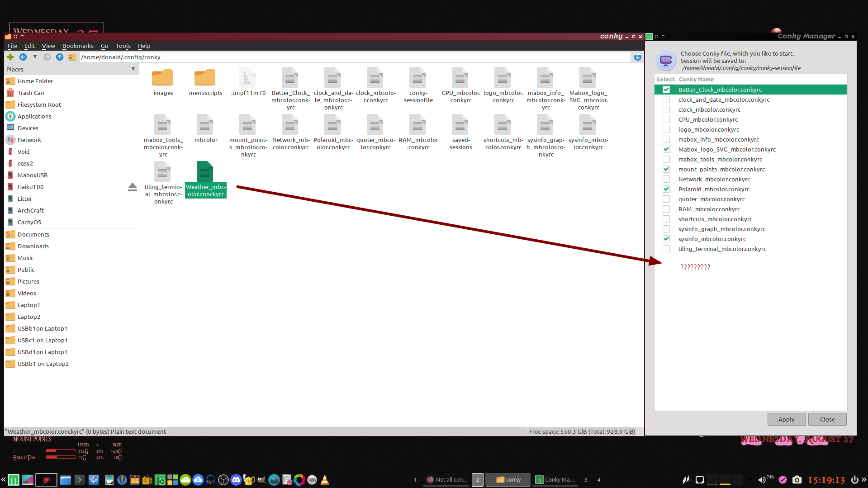Expand the Places side pane dropdown
The width and height of the screenshot is (868, 488).
click(x=133, y=69)
